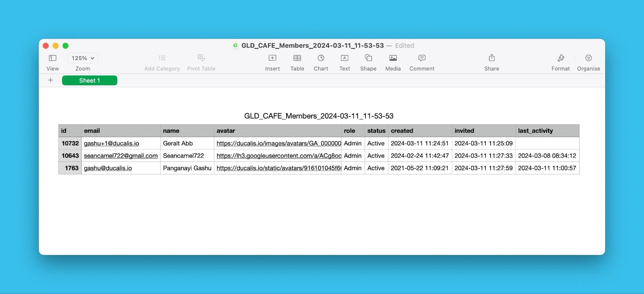Image resolution: width=644 pixels, height=294 pixels.
Task: Select created cell 2024-02-24 11:42:47
Action: point(420,156)
